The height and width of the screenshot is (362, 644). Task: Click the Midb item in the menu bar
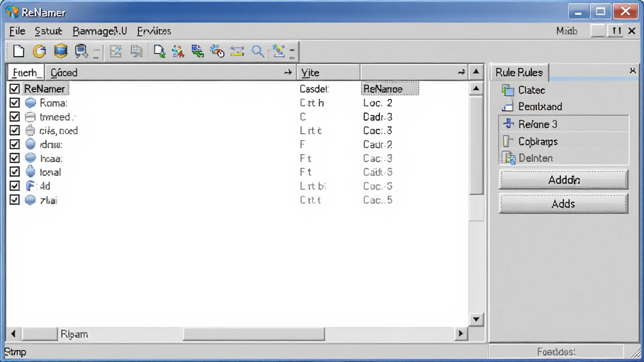(567, 31)
